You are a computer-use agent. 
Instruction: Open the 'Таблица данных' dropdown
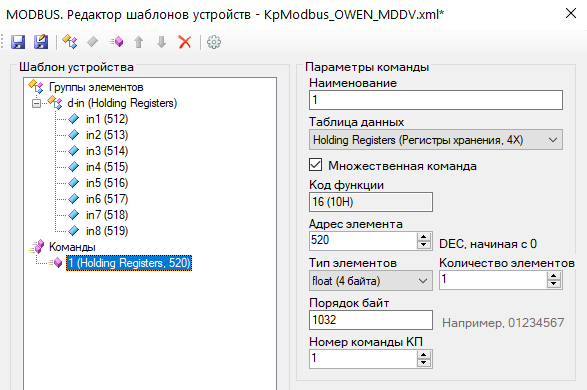coord(436,140)
